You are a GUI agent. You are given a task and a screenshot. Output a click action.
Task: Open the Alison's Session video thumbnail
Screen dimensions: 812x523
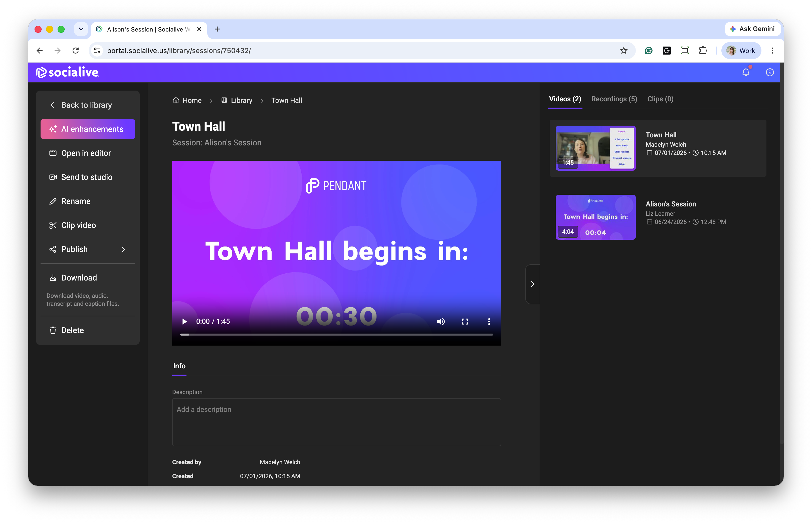[595, 217]
